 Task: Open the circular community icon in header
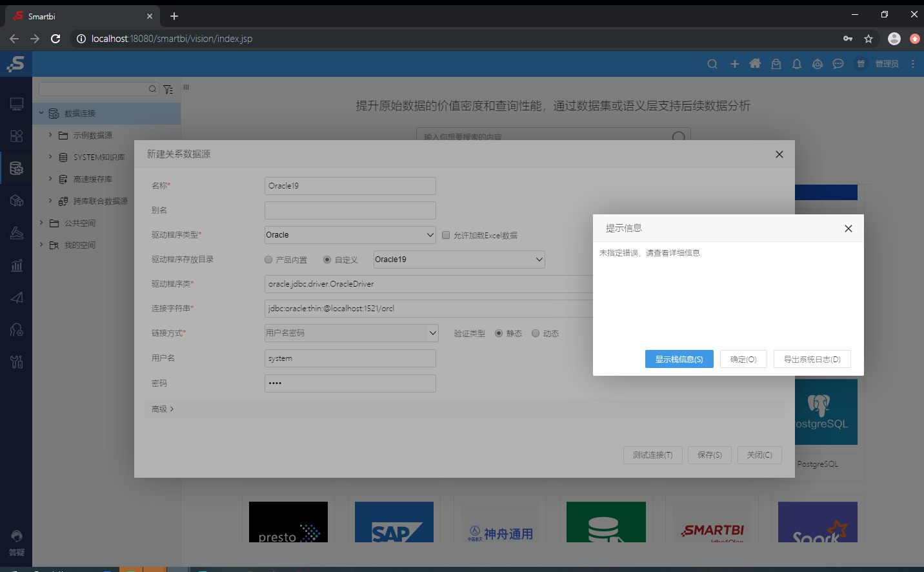click(x=818, y=64)
